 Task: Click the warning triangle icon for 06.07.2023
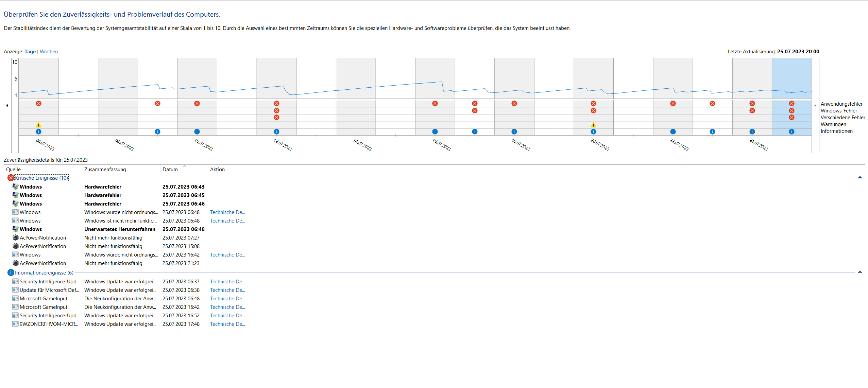(x=38, y=125)
